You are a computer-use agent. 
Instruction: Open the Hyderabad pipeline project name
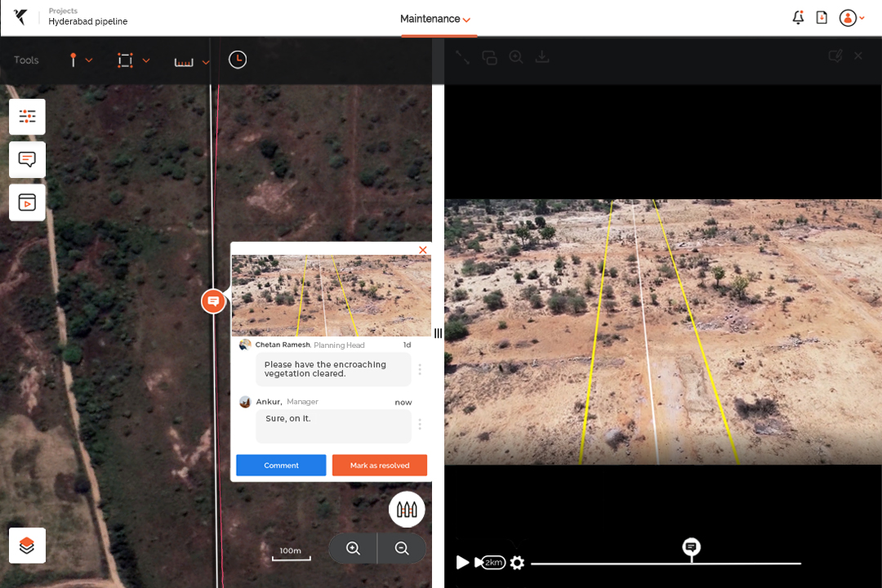click(87, 21)
